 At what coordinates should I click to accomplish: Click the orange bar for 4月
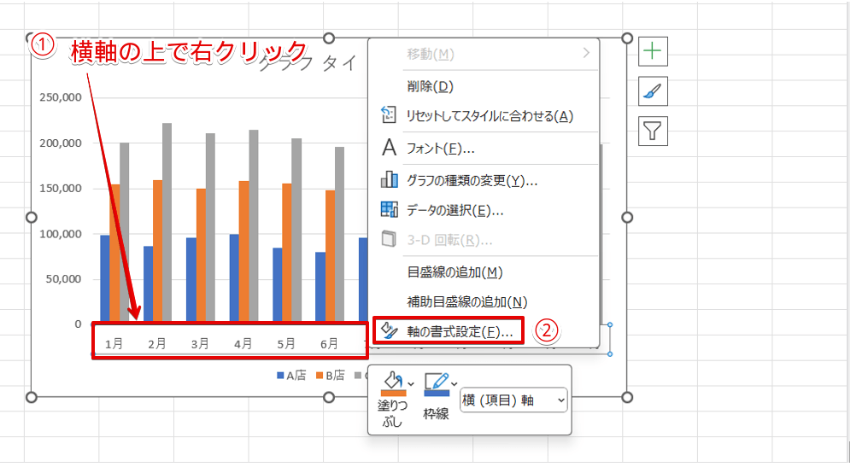click(244, 251)
